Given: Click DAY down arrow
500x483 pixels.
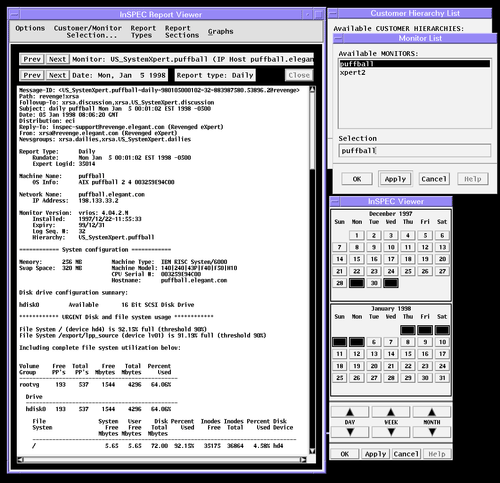Looking at the screenshot, I should 350,432.
